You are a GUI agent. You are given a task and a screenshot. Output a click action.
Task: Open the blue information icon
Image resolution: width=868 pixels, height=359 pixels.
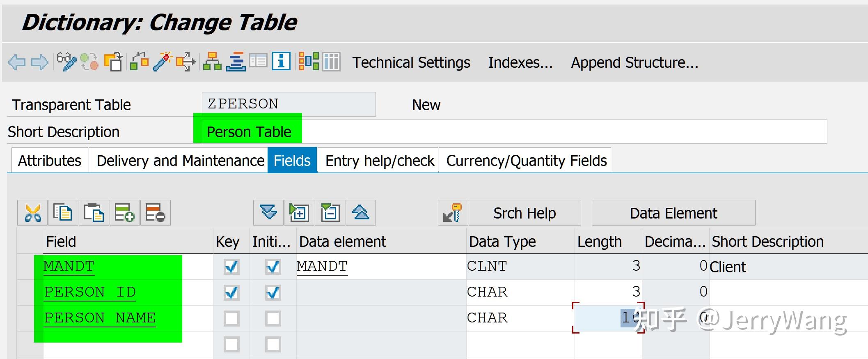point(282,62)
